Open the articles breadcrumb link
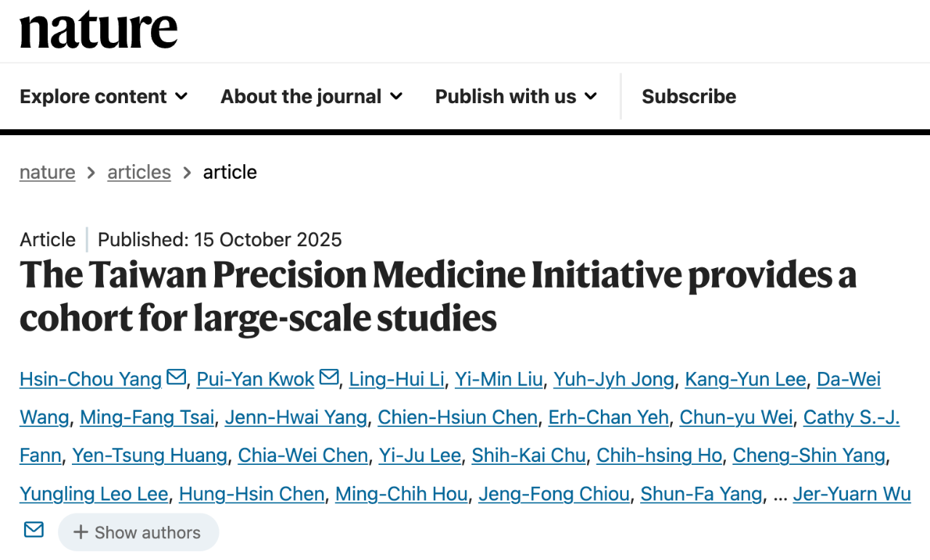This screenshot has height=560, width=930. tap(139, 172)
